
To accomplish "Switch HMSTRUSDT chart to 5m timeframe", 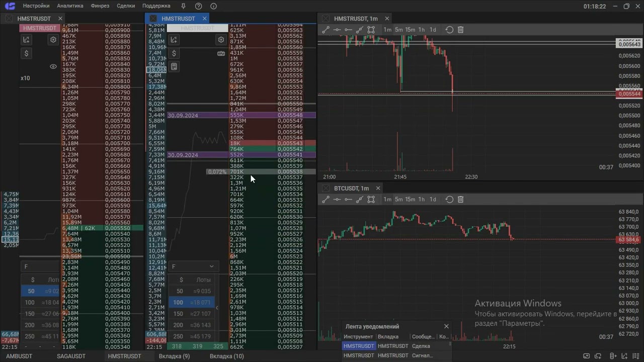I will (x=398, y=30).
